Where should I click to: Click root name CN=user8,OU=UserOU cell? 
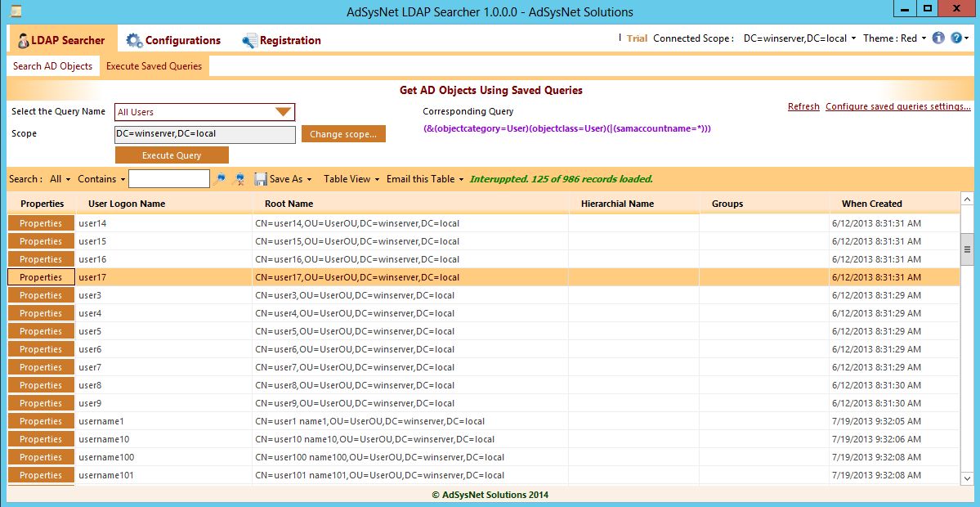tap(410, 385)
